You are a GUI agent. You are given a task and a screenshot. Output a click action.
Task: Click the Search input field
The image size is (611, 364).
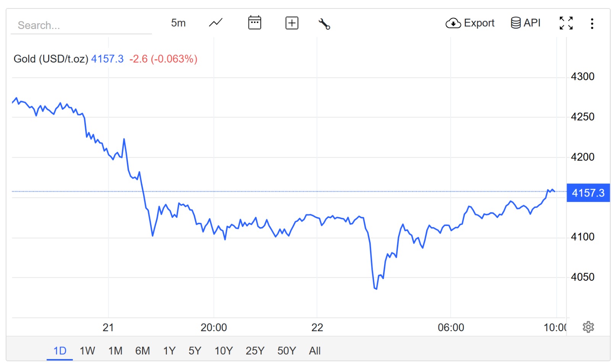[81, 26]
